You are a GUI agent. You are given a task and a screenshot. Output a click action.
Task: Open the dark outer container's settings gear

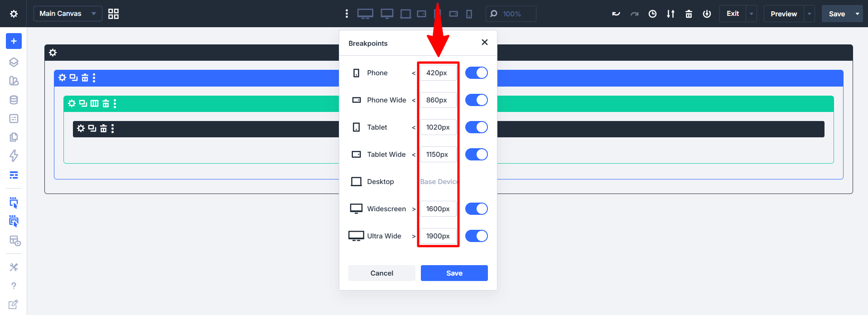(53, 53)
